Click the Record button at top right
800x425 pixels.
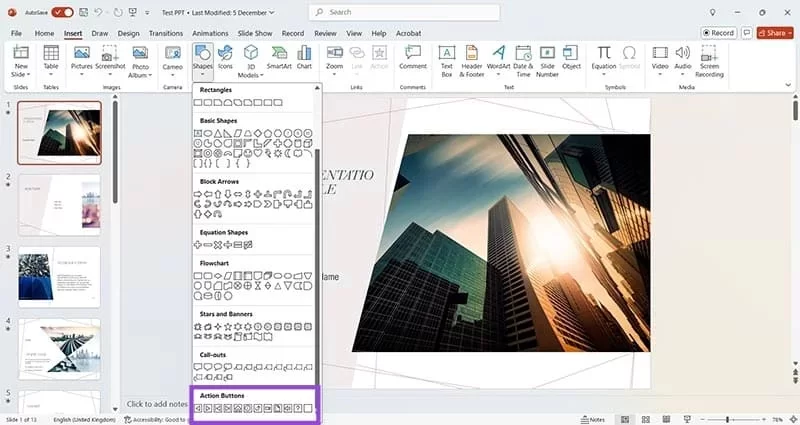(718, 32)
